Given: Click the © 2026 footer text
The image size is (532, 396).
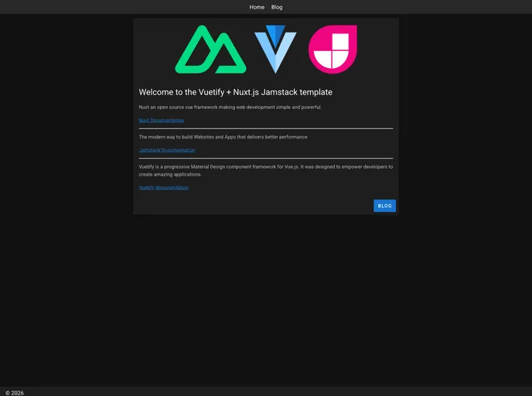Looking at the screenshot, I should [15, 392].
